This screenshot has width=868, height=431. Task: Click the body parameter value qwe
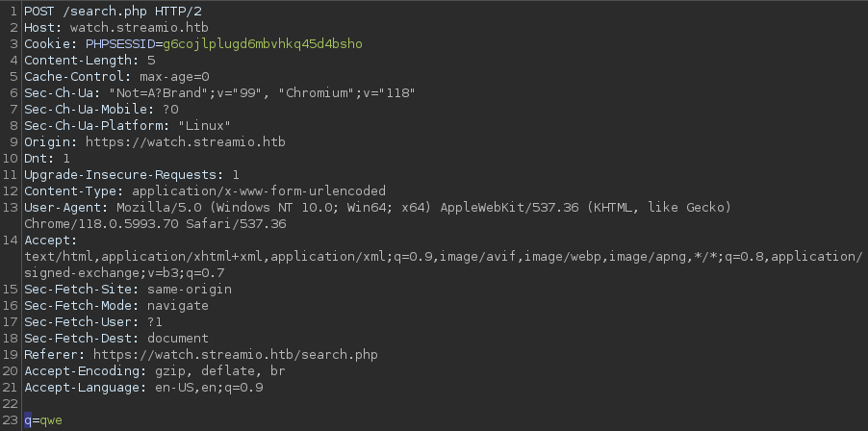pyautogui.click(x=51, y=420)
